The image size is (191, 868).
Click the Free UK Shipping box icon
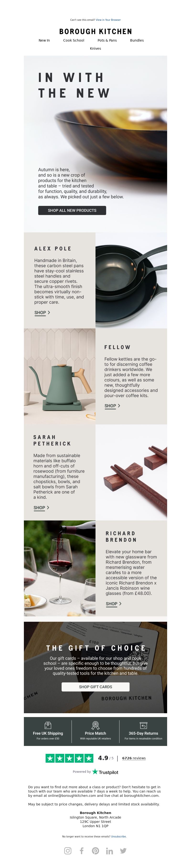48,725
